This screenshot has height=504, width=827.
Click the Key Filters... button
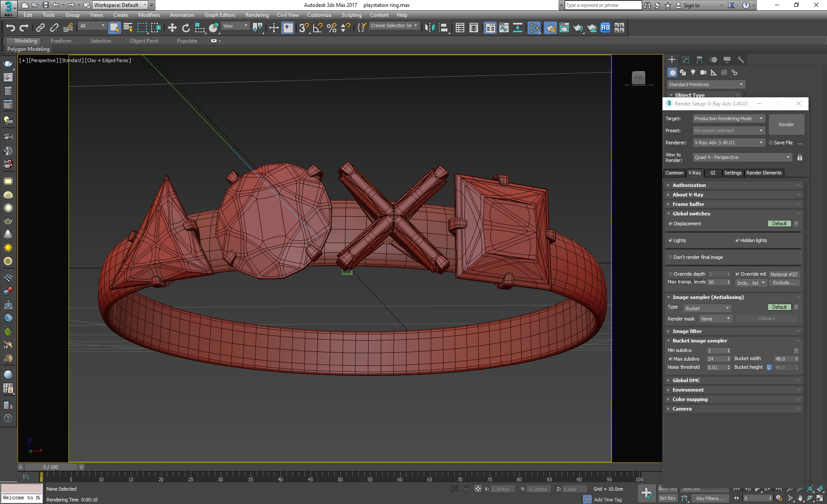(x=709, y=498)
